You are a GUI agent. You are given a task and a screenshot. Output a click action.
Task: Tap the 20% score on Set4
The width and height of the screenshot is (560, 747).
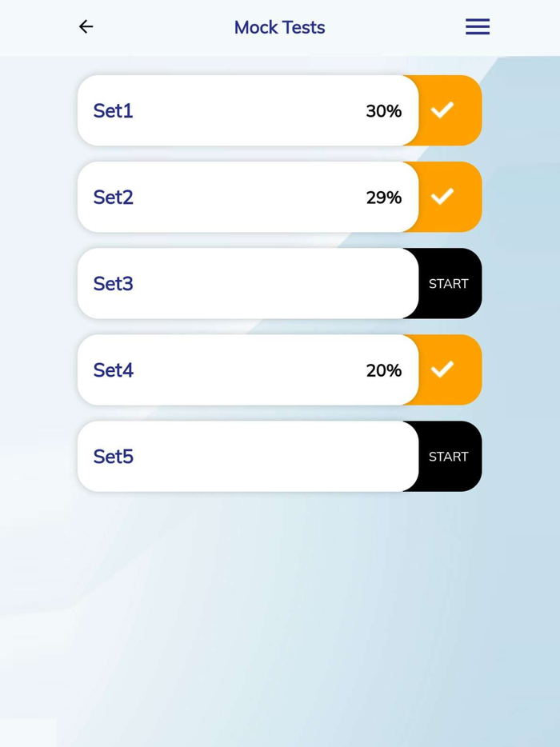[x=382, y=370]
